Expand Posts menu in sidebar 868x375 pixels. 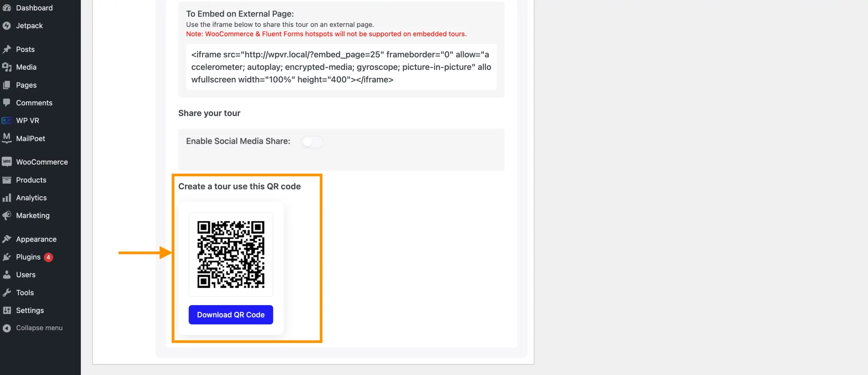click(x=25, y=49)
